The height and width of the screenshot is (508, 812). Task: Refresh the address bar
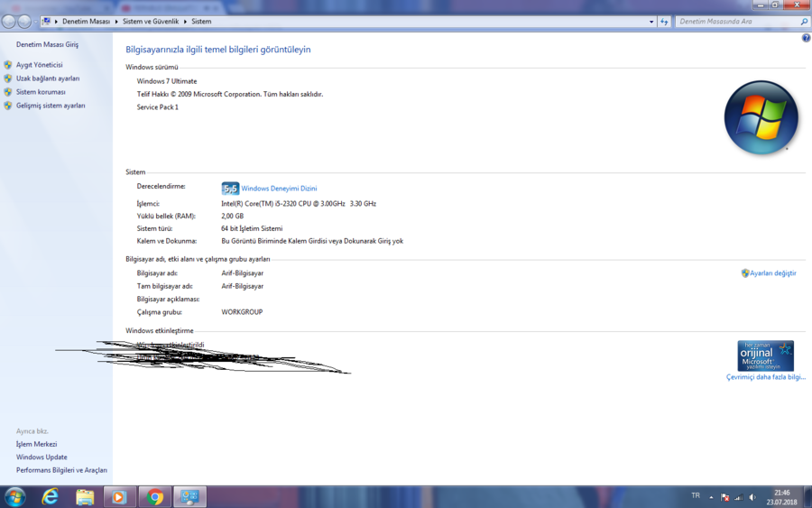click(x=664, y=22)
